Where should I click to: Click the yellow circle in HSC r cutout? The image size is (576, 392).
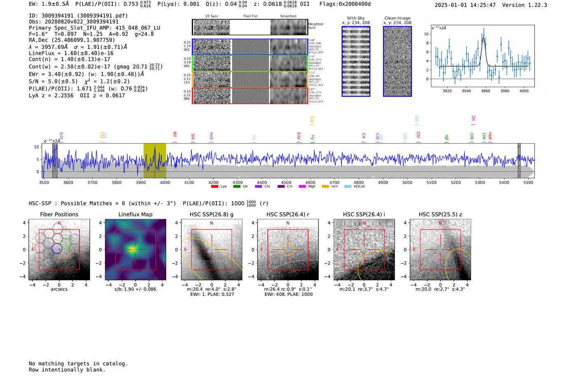[288, 250]
